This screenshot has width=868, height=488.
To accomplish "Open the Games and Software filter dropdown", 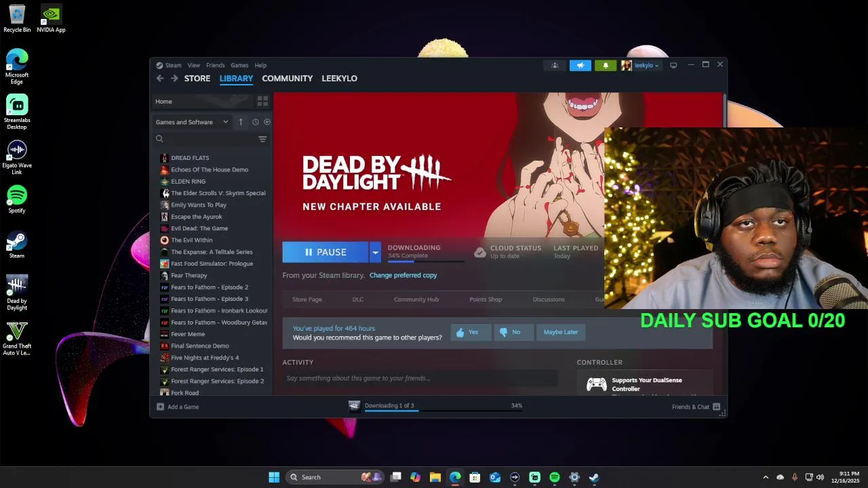I will (x=192, y=122).
